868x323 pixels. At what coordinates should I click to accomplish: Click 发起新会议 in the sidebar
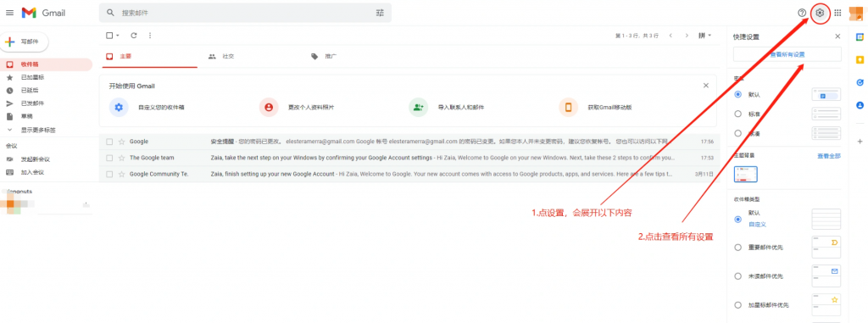click(x=36, y=159)
